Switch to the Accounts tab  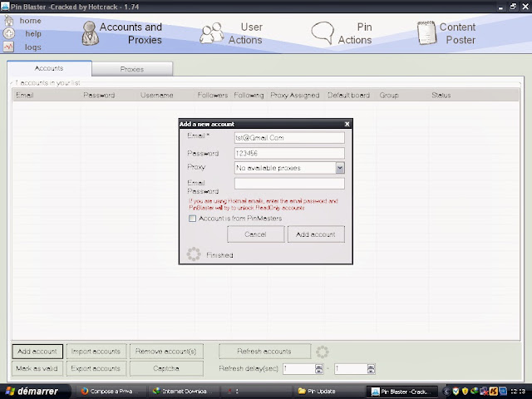(x=49, y=68)
